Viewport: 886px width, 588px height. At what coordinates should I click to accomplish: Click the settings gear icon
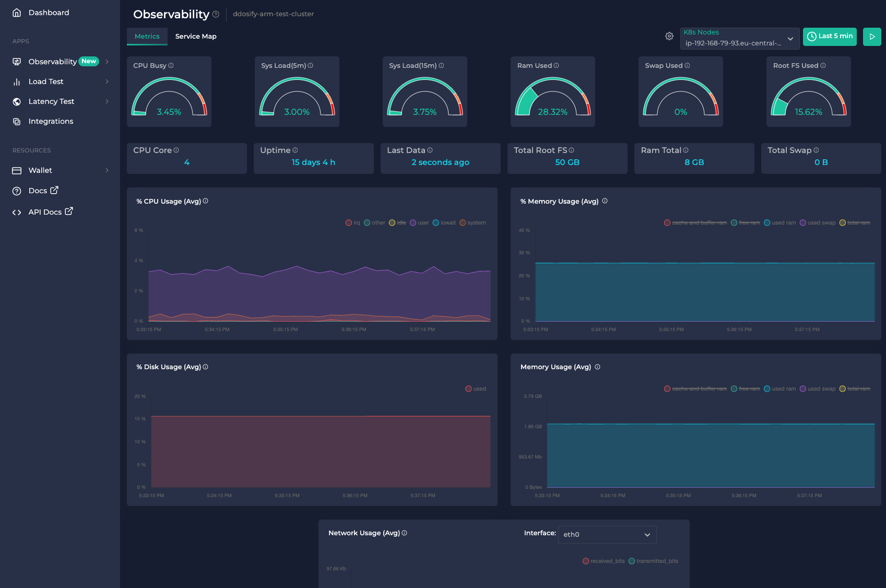(669, 37)
